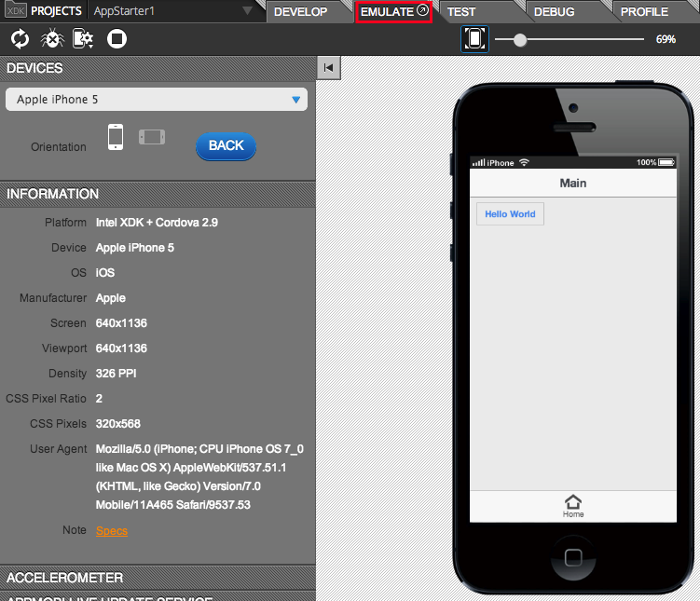
Task: Click the Manufacturer value Apple
Action: (x=111, y=298)
